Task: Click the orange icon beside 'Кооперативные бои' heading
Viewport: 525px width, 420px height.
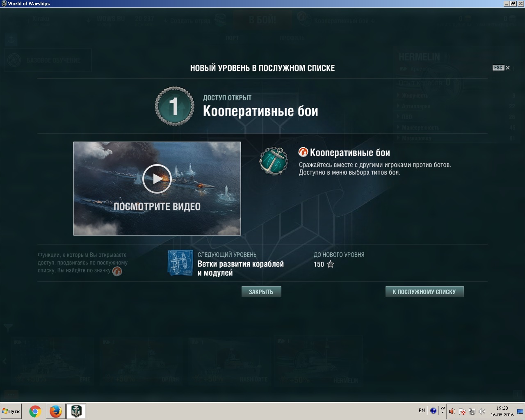Action: click(303, 153)
